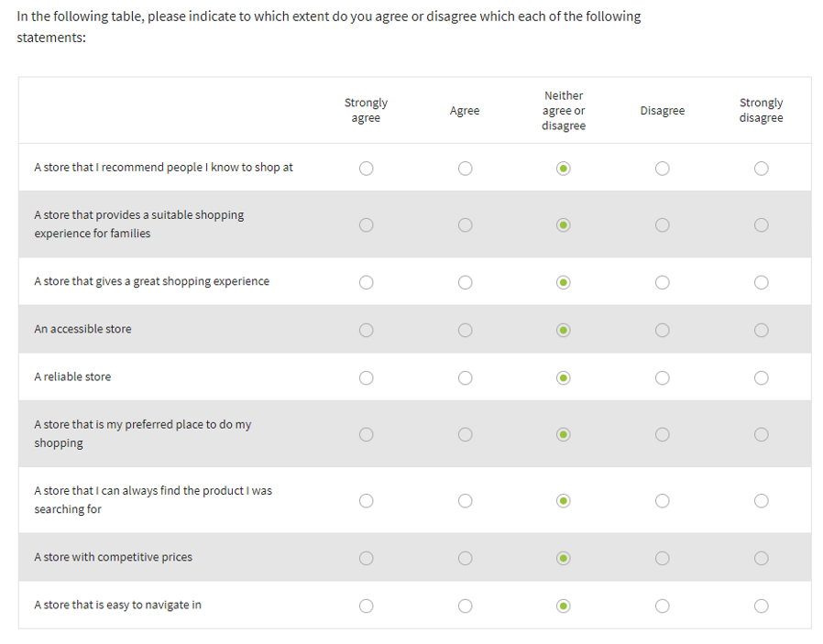Select Disagree for always find the product

(662, 500)
